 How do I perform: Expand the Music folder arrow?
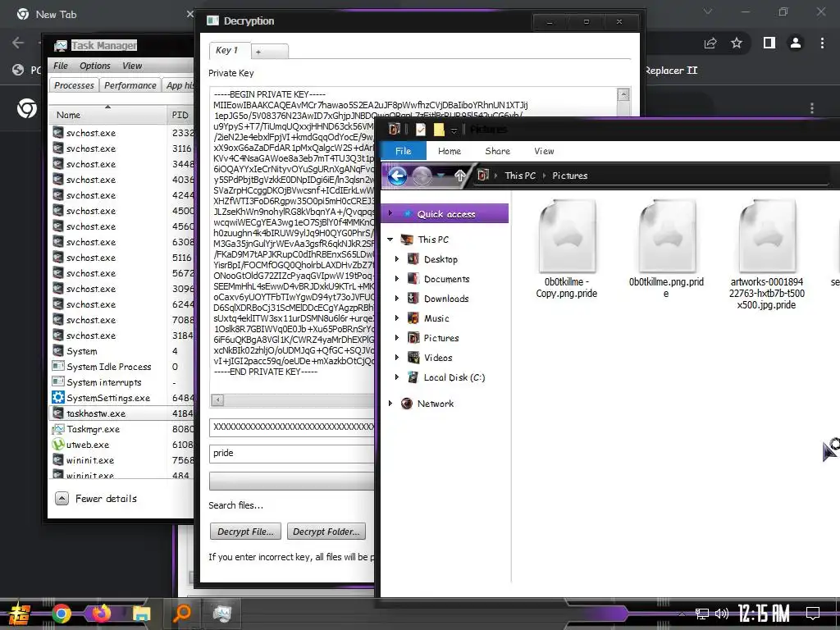click(397, 317)
